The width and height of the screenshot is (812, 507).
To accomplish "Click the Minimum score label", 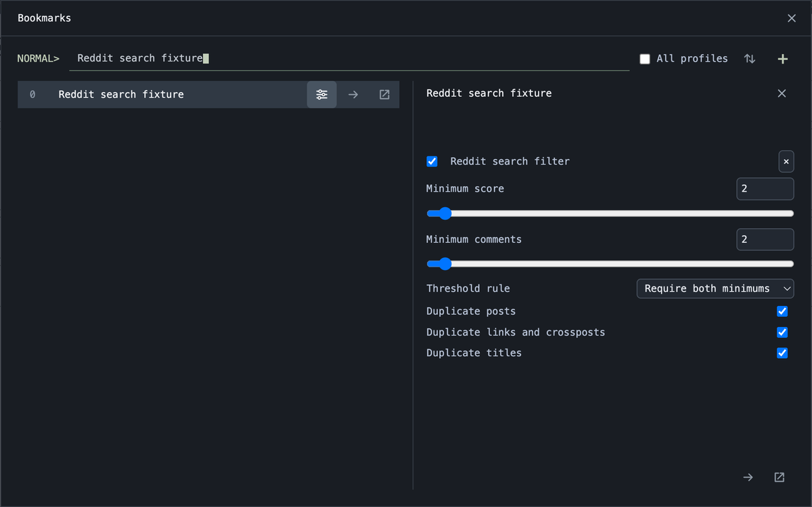I will tap(465, 189).
